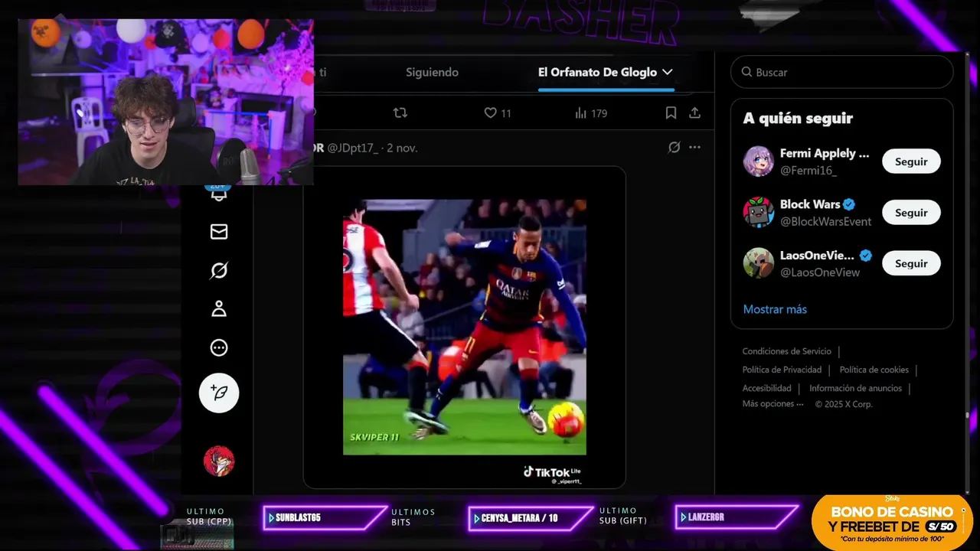Open the Profile person icon
This screenshot has height=551, width=980.
coord(219,308)
